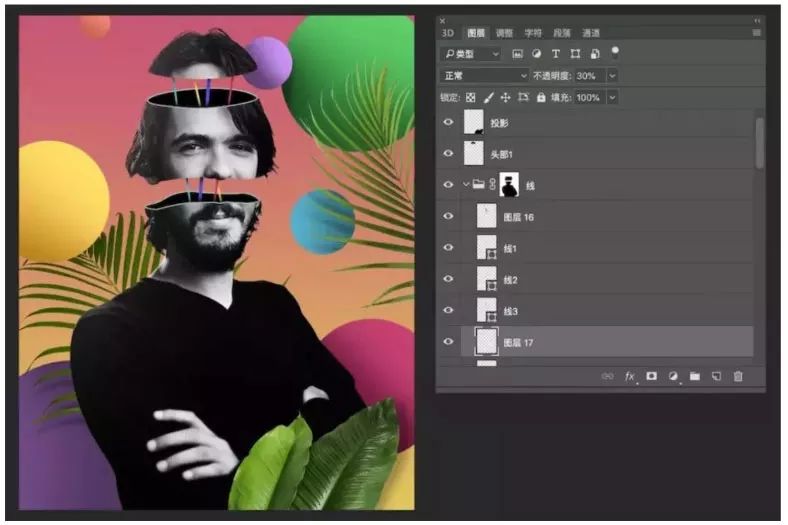Screen dimensions: 788x525
Task: Hide 图层 16 layer
Action: 448,216
